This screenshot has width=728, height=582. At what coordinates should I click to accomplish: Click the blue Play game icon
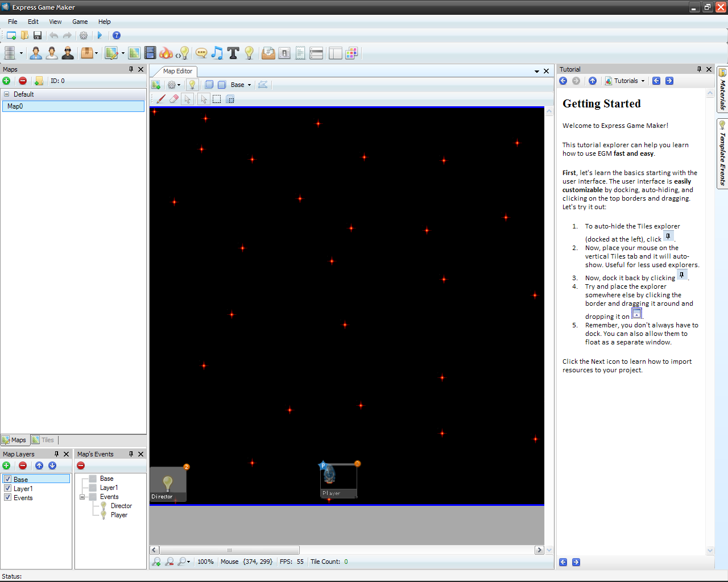point(100,35)
